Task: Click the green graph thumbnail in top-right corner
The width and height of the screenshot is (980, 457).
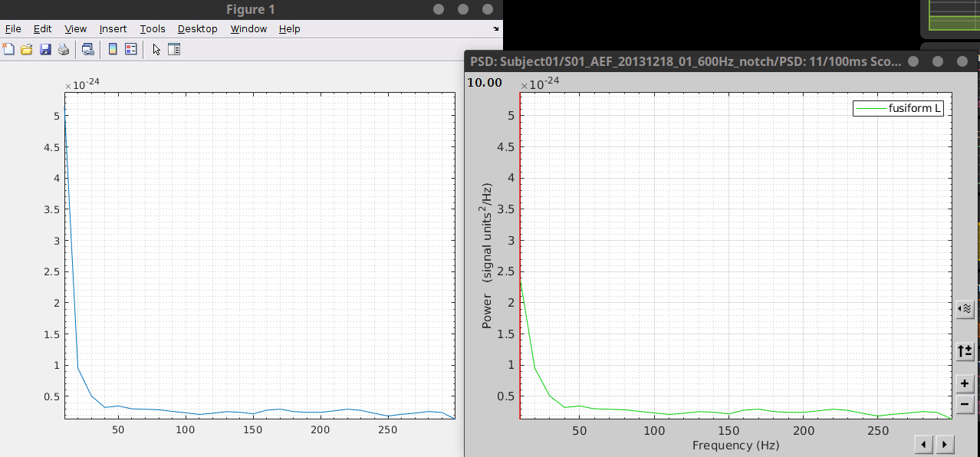Action: [x=954, y=15]
